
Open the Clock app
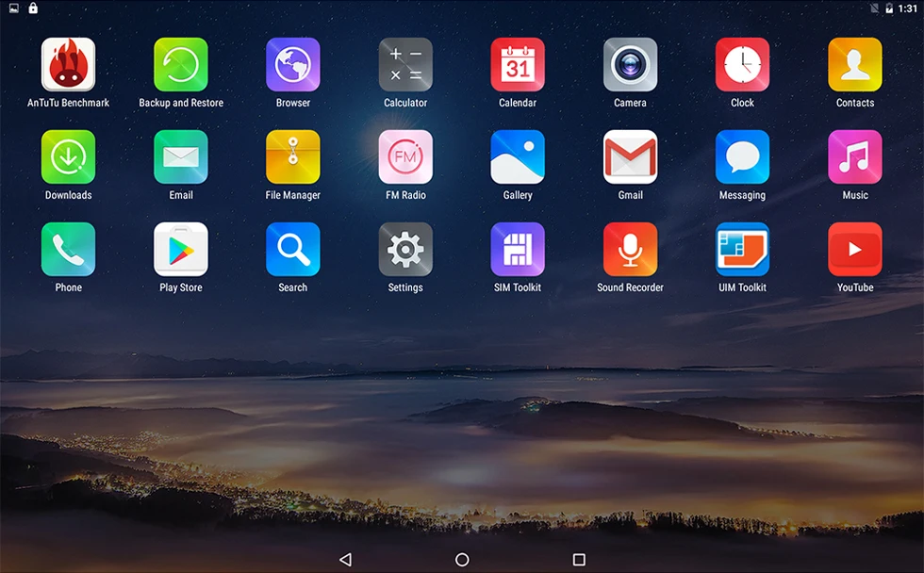(743, 65)
